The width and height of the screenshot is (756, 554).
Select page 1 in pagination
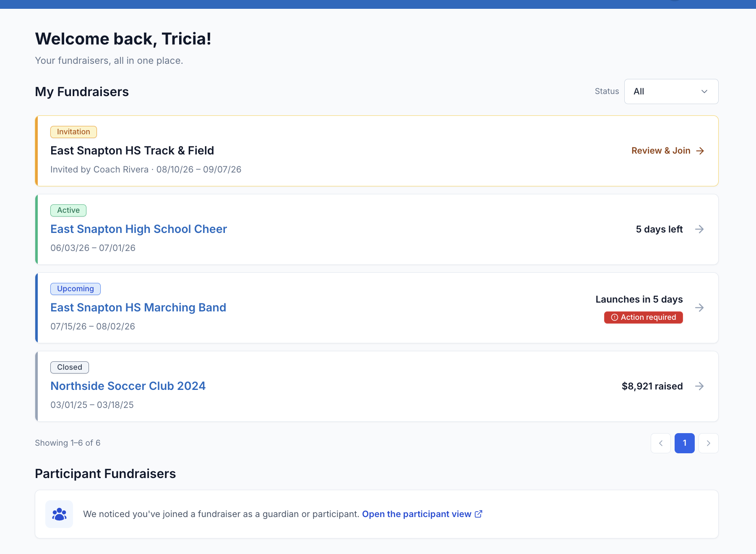[685, 443]
